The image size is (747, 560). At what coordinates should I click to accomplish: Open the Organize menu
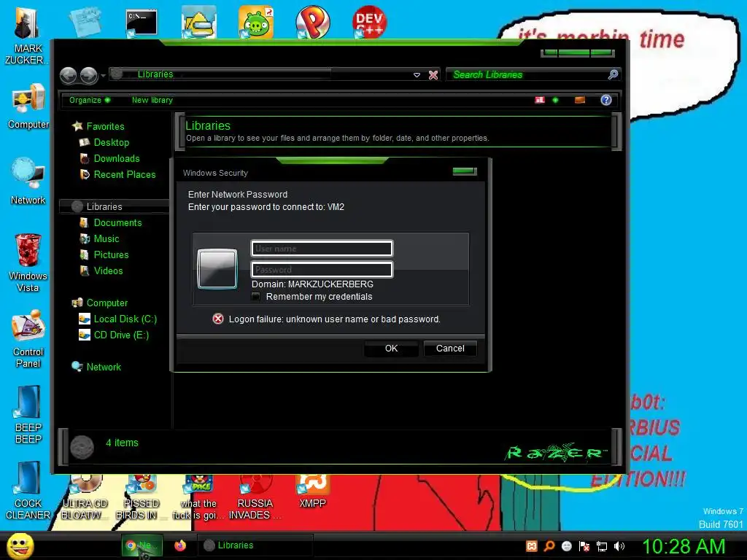(x=90, y=100)
